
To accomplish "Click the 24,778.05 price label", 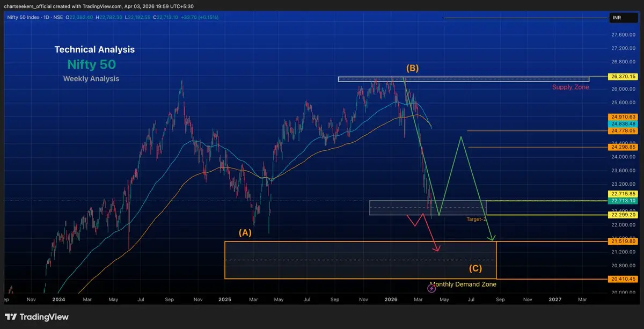I will (x=623, y=130).
